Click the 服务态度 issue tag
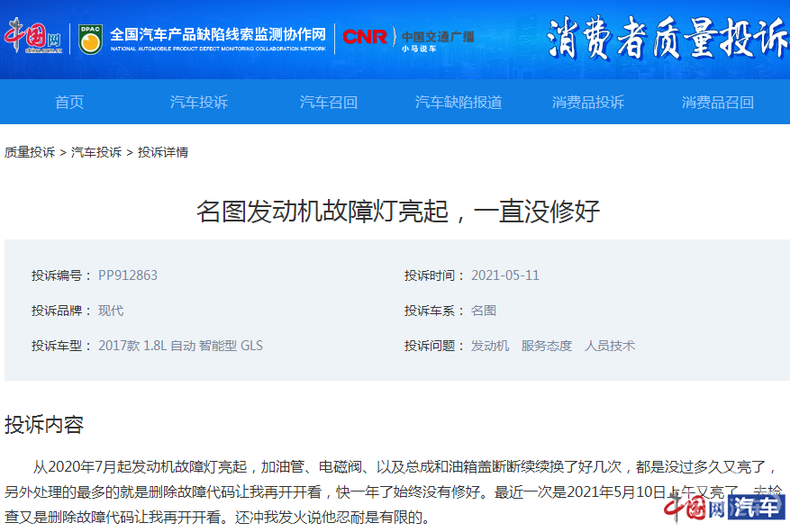 pos(547,346)
